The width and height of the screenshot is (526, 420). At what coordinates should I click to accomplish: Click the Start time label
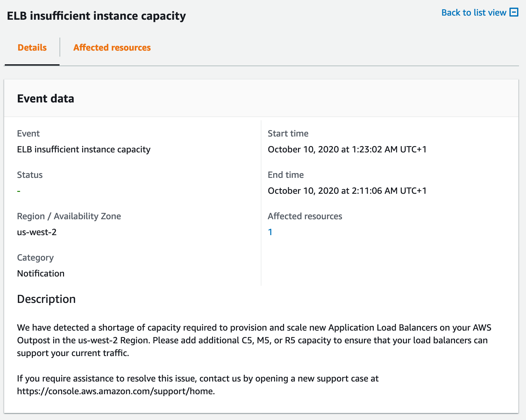288,133
